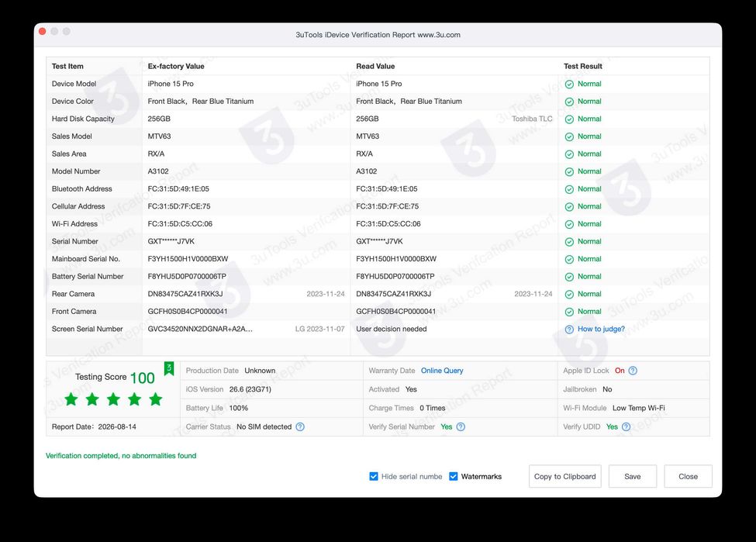Click ex-factory Wi-Fi address FC:31:5D:C5:CC:06
This screenshot has width=756, height=542.
click(x=180, y=224)
